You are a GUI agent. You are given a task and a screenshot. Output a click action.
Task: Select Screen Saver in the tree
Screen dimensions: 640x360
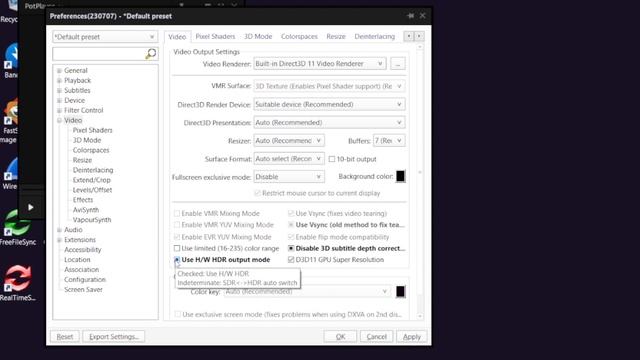click(83, 289)
